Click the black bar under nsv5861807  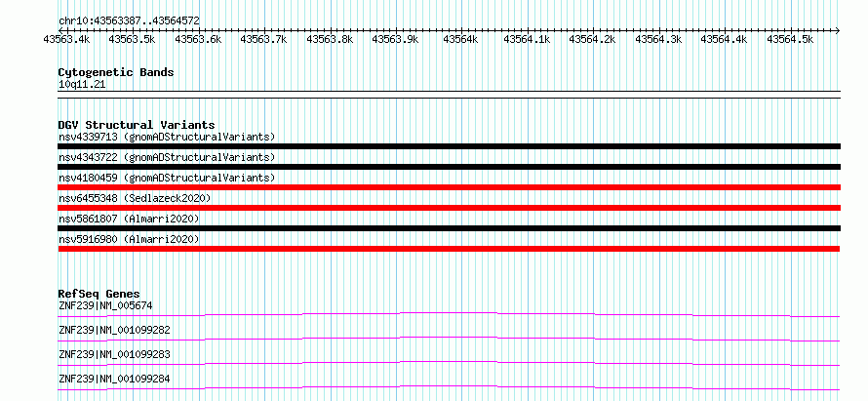(x=449, y=228)
